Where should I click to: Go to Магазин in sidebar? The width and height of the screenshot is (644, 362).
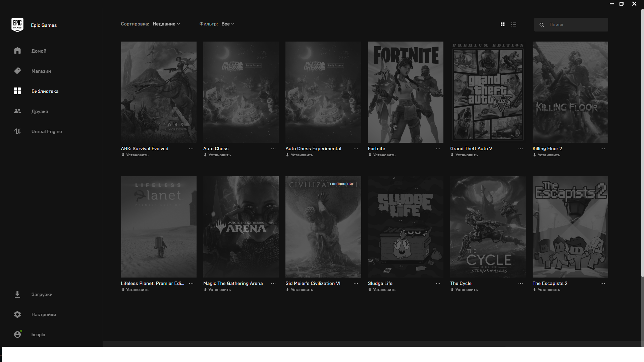click(x=41, y=71)
